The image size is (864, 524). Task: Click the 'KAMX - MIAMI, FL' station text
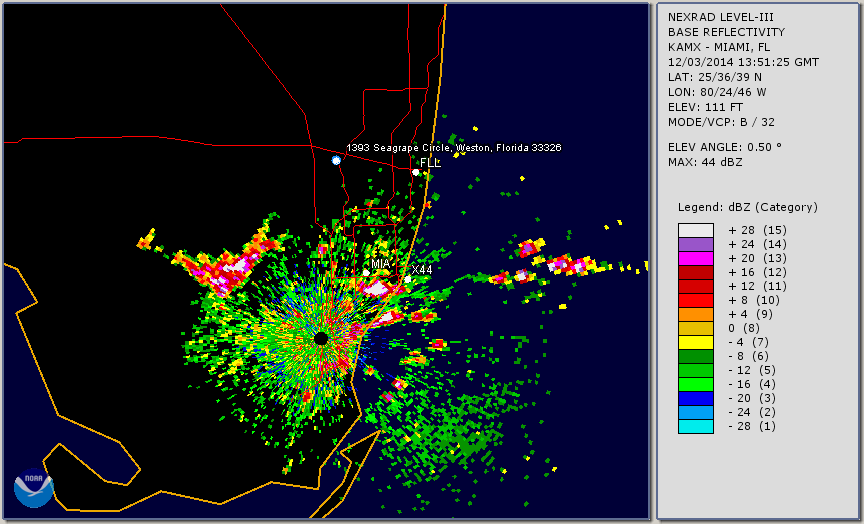(x=719, y=47)
